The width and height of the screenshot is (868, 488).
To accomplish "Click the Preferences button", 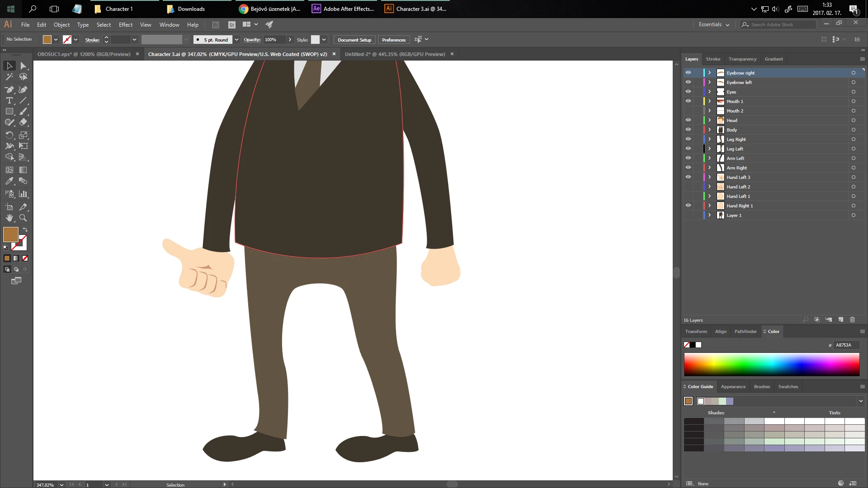I will click(x=393, y=40).
